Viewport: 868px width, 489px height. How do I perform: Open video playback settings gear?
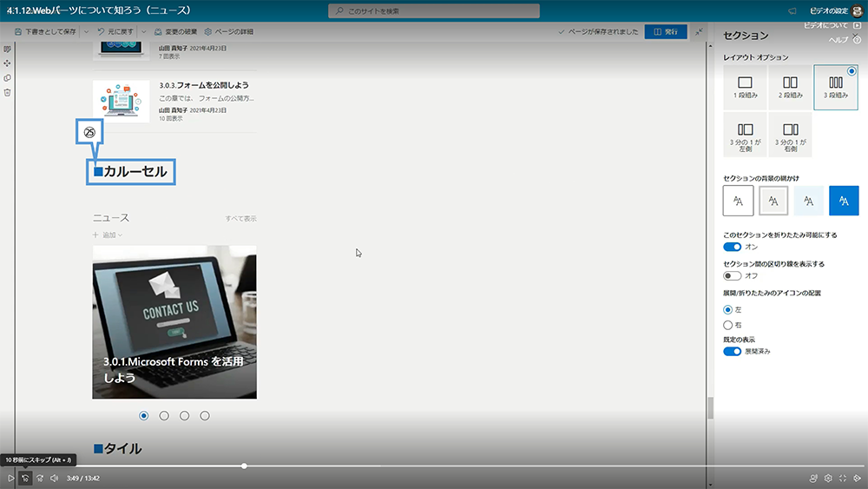coord(828,478)
